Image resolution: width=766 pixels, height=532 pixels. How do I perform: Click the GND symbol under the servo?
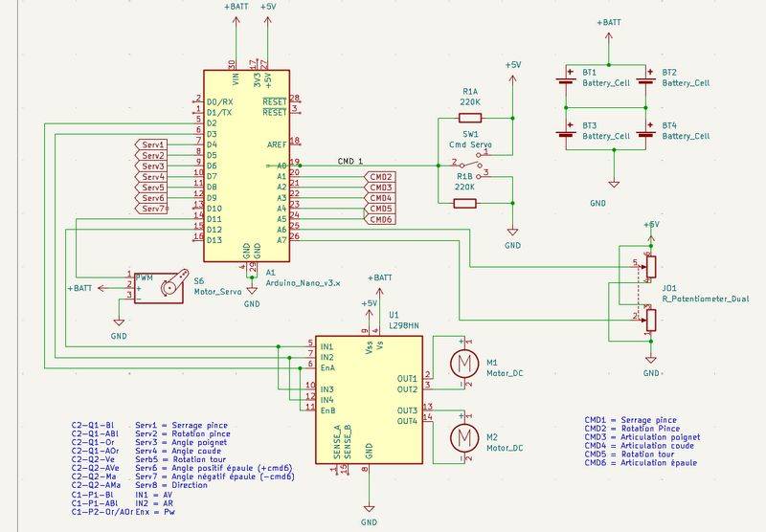(x=119, y=328)
